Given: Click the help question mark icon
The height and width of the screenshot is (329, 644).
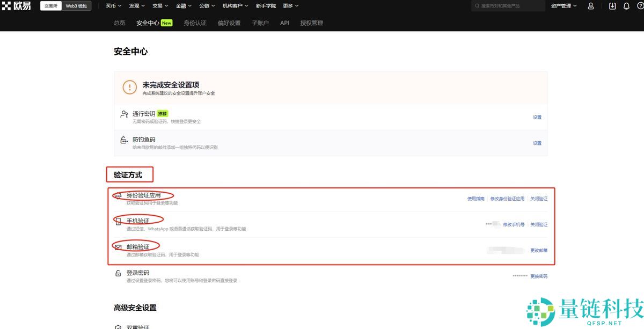Looking at the screenshot, I should coord(639,6).
